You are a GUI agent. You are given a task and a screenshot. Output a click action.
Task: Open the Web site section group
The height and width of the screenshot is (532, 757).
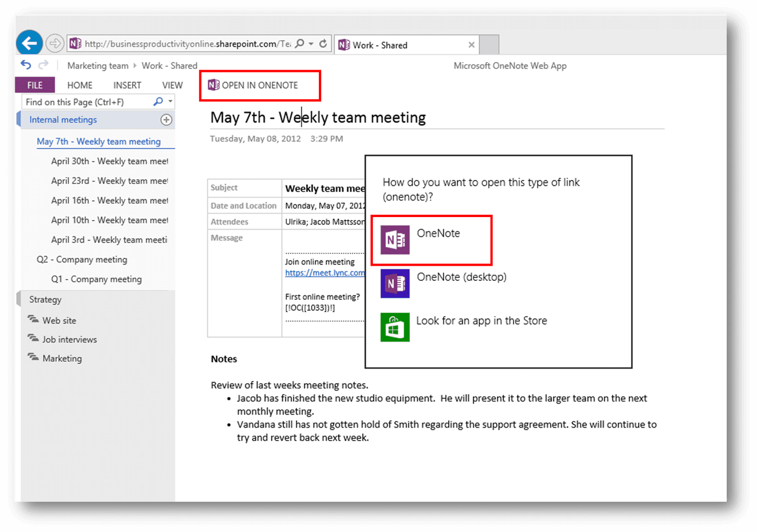tap(59, 320)
